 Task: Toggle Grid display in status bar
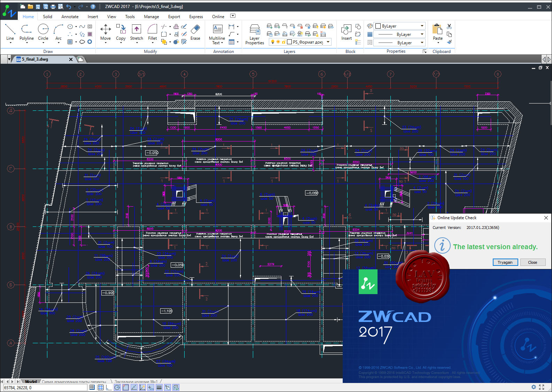[101, 387]
